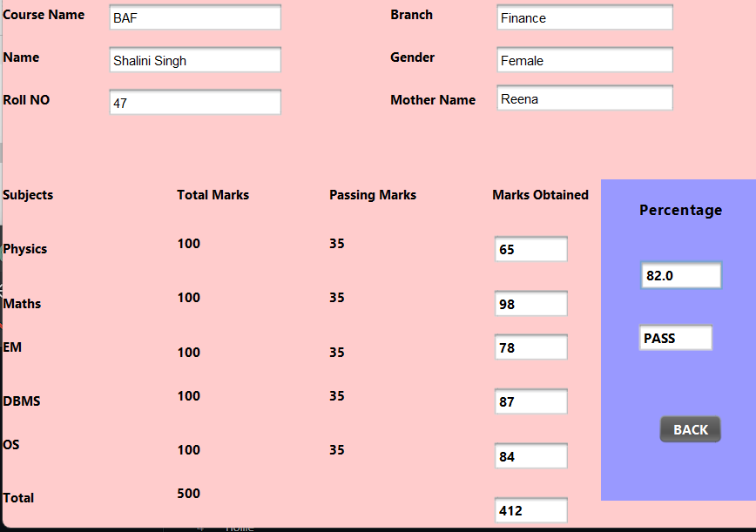Click the Branch field containing Finance
This screenshot has height=532, width=756.
pos(584,17)
